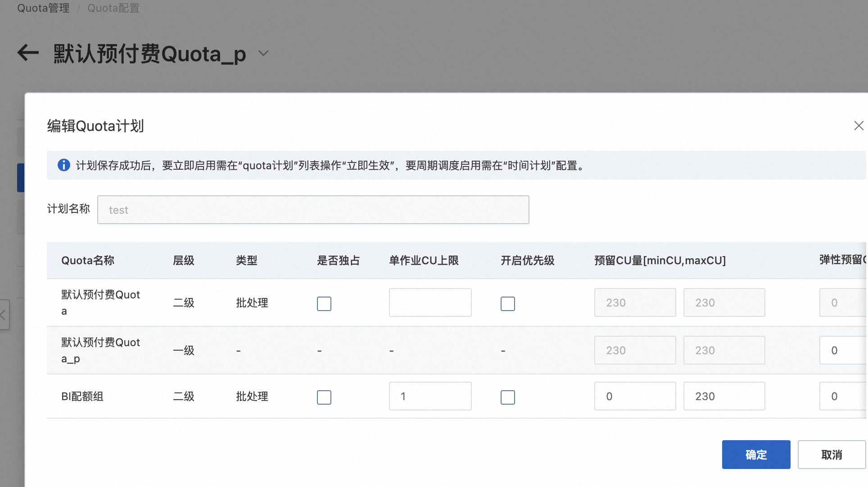Viewport: 868px width, 487px height.
Task: Expand the quota name dropdown chevron
Action: 263,53
